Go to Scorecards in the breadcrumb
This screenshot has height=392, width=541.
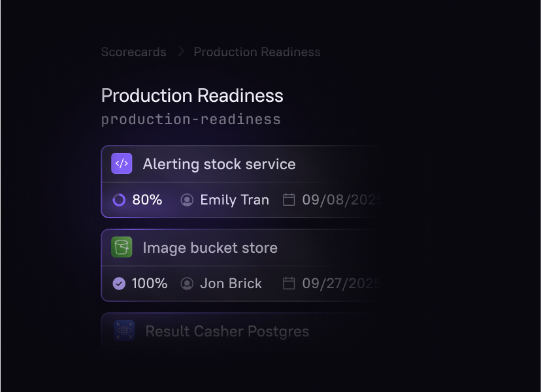(x=133, y=52)
